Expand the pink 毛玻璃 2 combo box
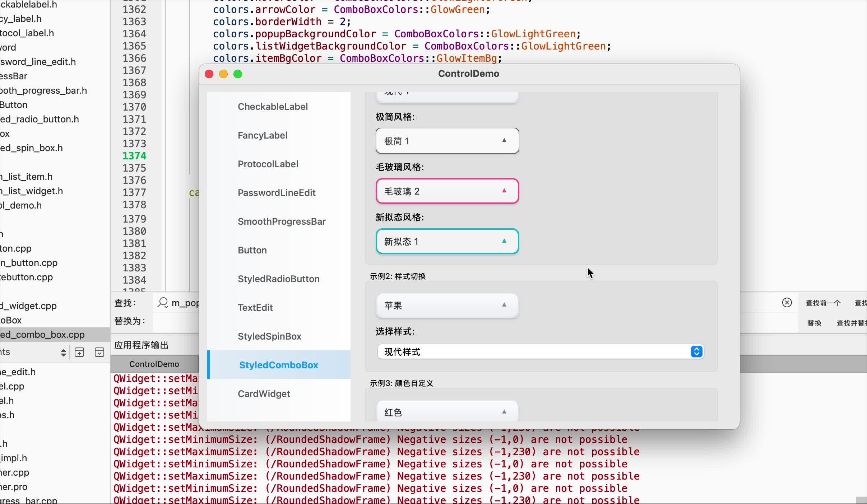867x504 pixels. 447,191
